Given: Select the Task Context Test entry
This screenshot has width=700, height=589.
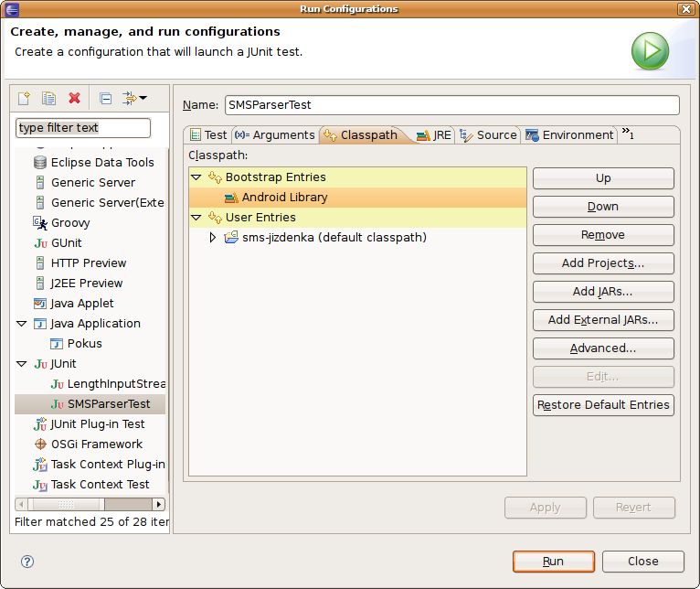Looking at the screenshot, I should pos(100,485).
